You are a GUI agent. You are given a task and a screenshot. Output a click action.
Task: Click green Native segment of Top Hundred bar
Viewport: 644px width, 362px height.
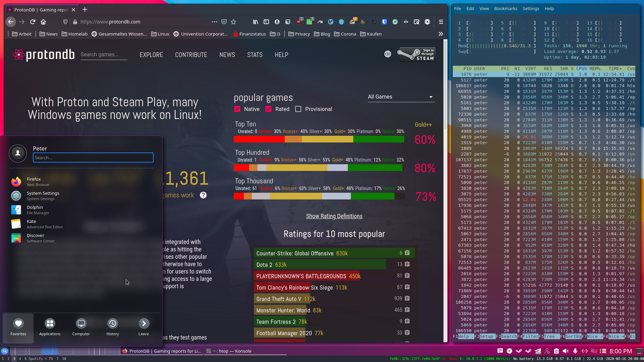pos(375,168)
